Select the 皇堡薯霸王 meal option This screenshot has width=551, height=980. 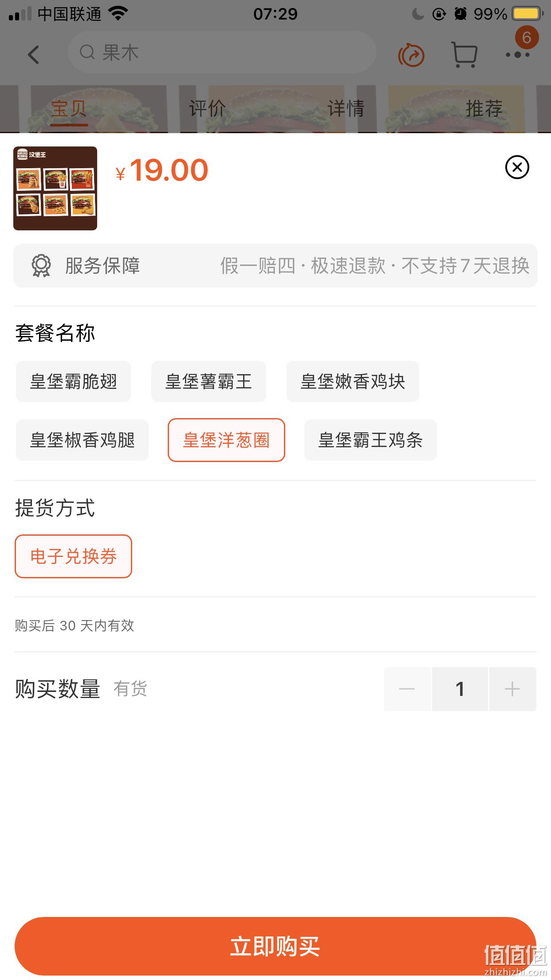209,382
